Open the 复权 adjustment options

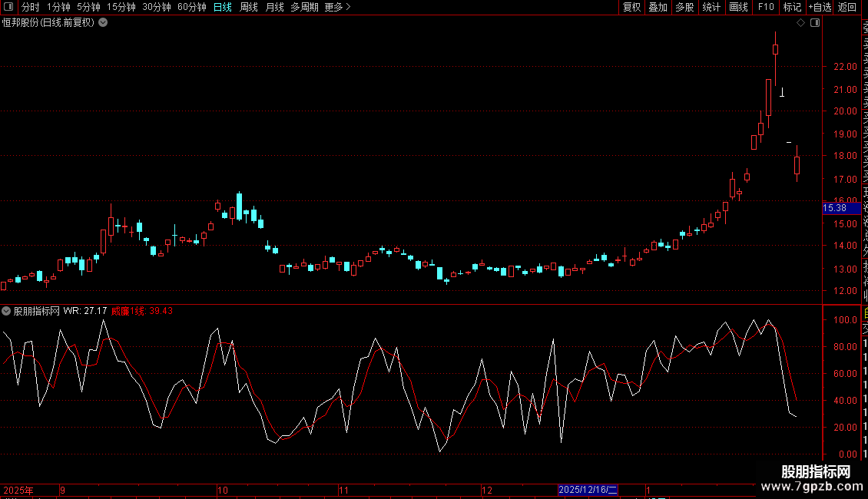[631, 7]
